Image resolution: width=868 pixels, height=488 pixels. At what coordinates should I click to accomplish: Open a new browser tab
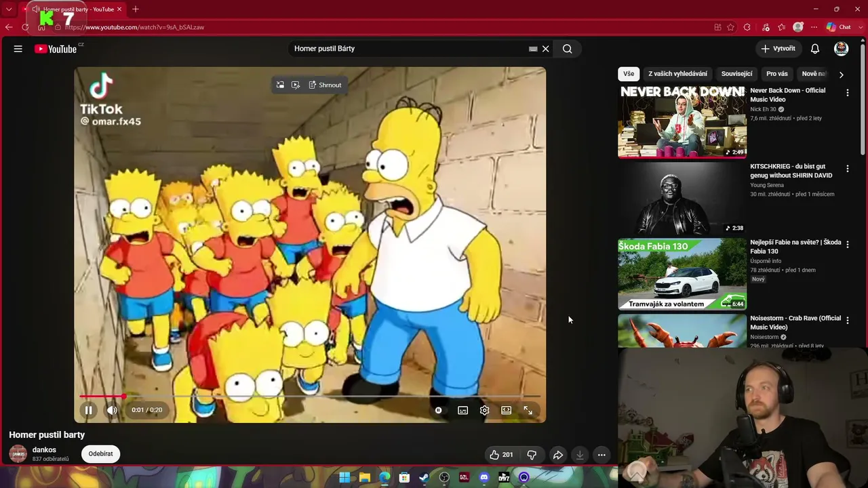136,9
